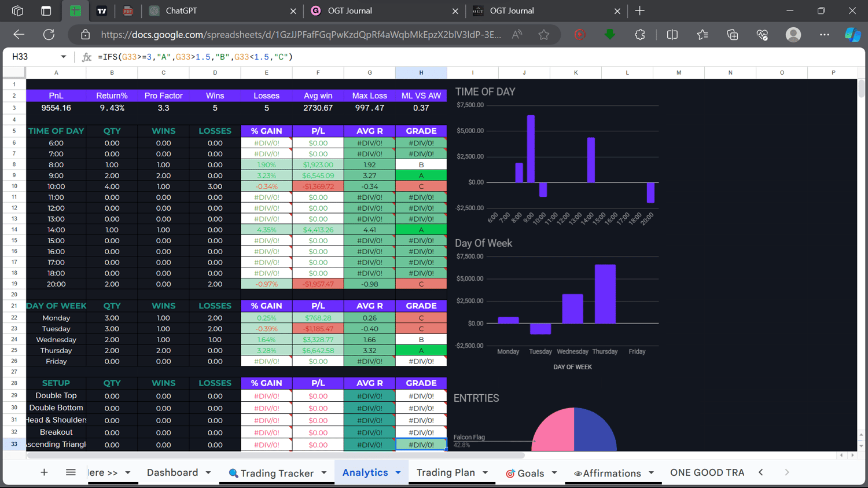The height and width of the screenshot is (488, 868).
Task: Switch to the Goals sheet tab
Action: 525,473
